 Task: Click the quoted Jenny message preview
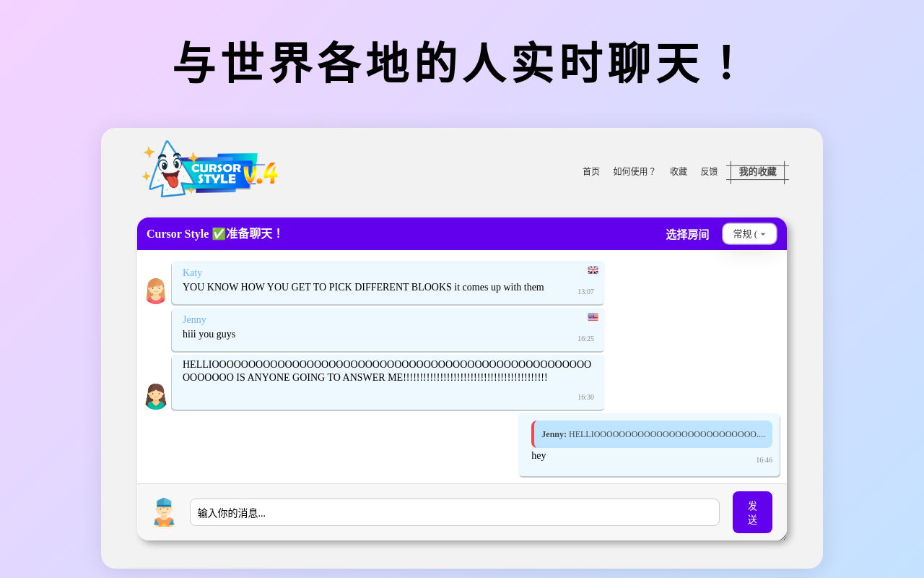pos(652,433)
